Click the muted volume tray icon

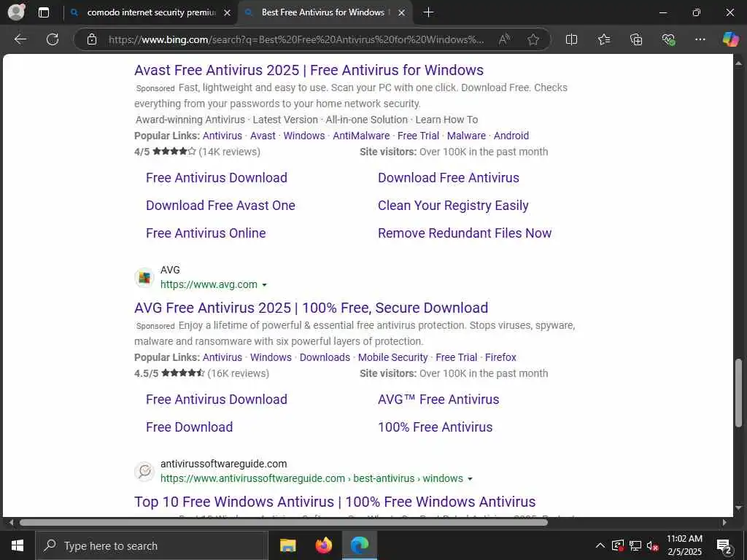652,545
